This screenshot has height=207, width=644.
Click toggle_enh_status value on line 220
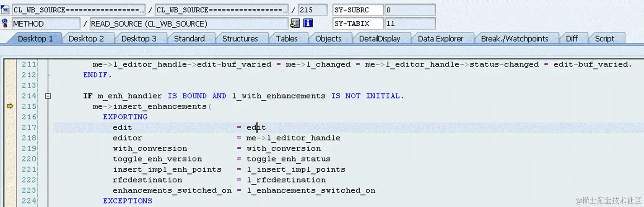288,159
